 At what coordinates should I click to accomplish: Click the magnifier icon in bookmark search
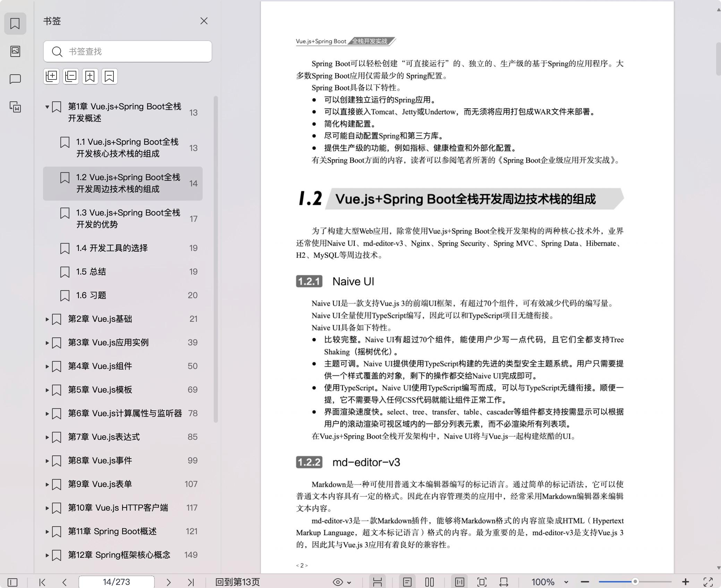(57, 52)
